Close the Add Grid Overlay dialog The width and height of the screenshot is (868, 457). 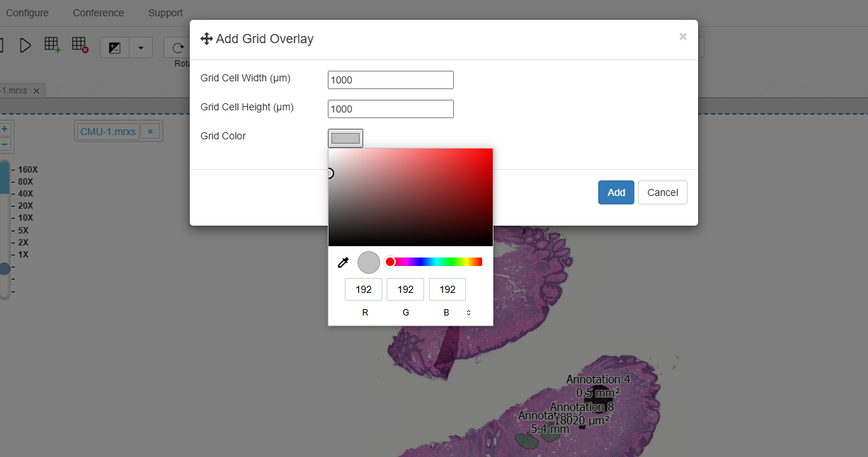[x=683, y=37]
